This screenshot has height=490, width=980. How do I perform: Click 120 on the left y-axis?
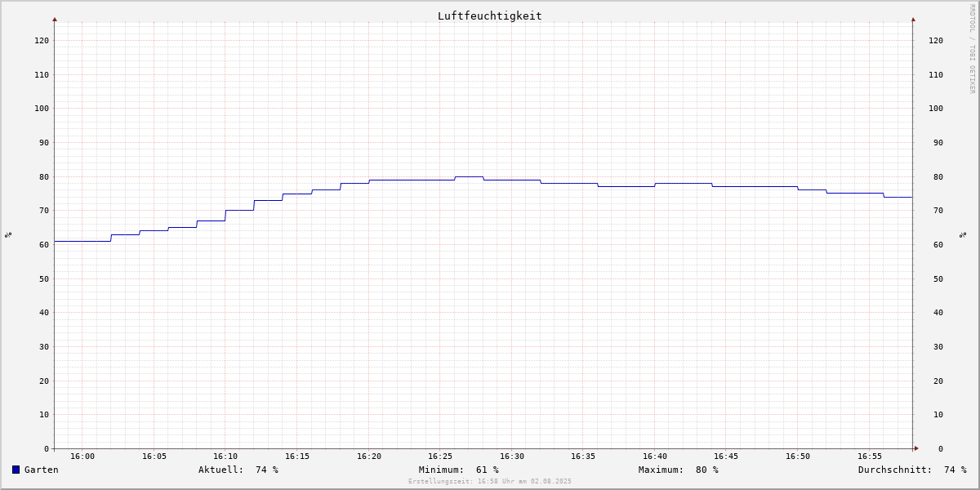[42, 40]
